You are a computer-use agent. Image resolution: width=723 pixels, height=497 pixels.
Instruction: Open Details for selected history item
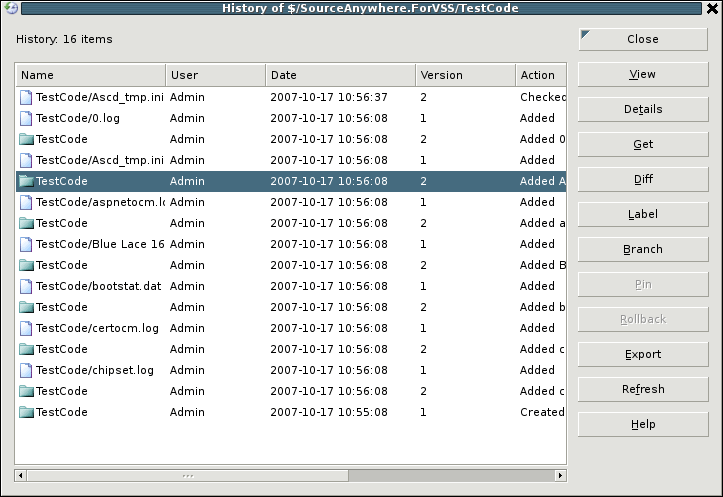[643, 109]
